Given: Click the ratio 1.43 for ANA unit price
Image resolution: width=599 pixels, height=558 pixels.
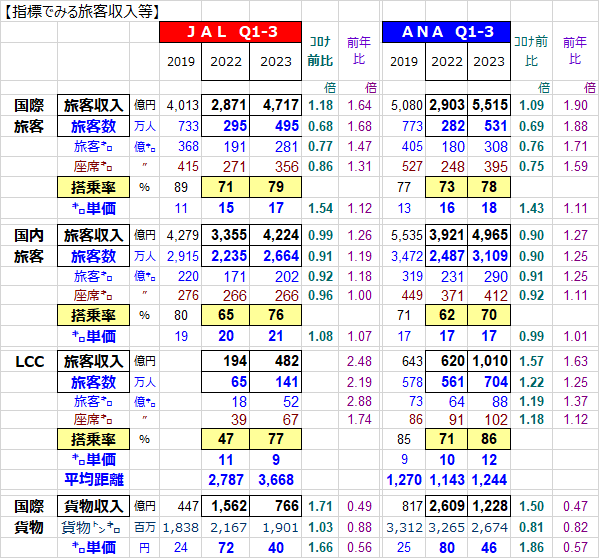Looking at the screenshot, I should pyautogui.click(x=531, y=209).
